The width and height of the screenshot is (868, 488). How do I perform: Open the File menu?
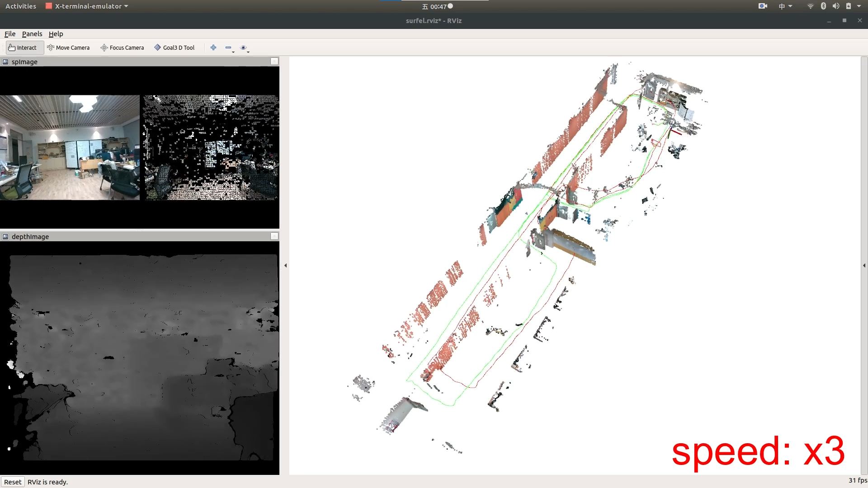[x=9, y=34]
